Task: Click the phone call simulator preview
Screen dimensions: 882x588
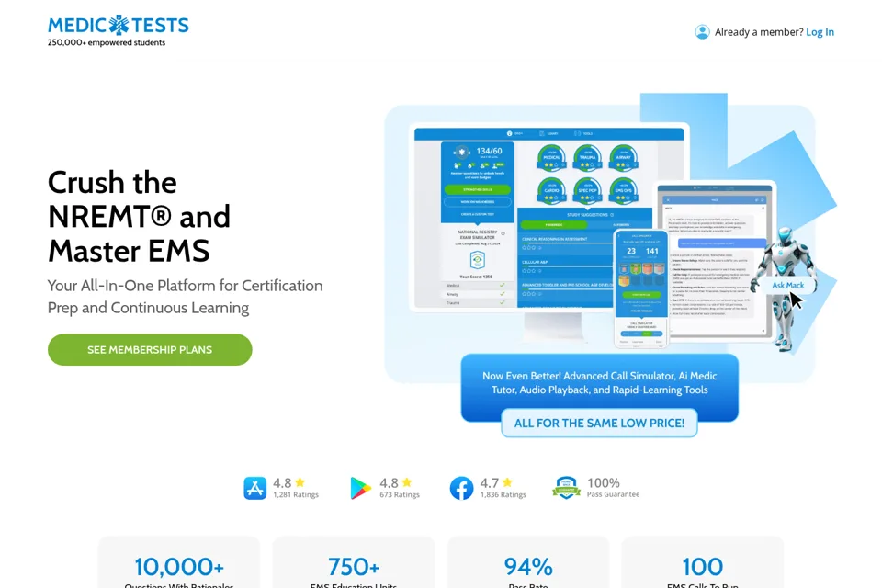Action: (640, 288)
